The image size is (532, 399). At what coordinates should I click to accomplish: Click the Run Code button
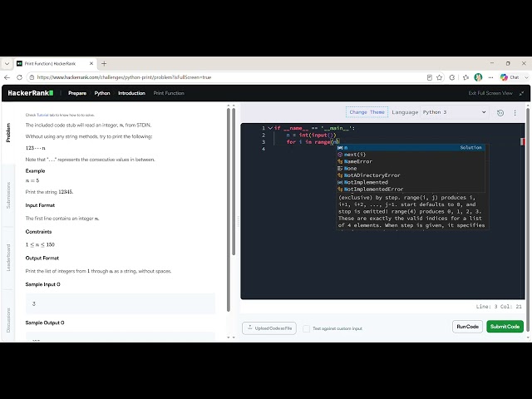click(x=467, y=327)
